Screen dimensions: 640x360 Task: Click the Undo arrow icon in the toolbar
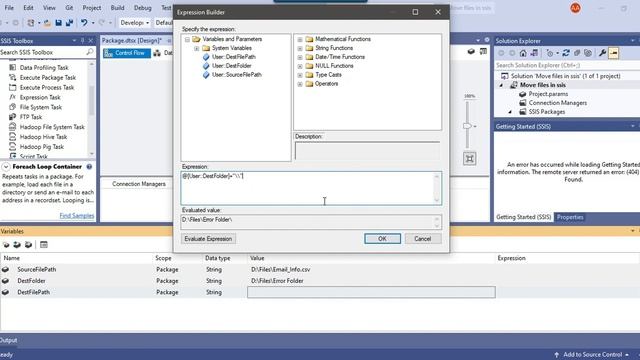tap(84, 23)
